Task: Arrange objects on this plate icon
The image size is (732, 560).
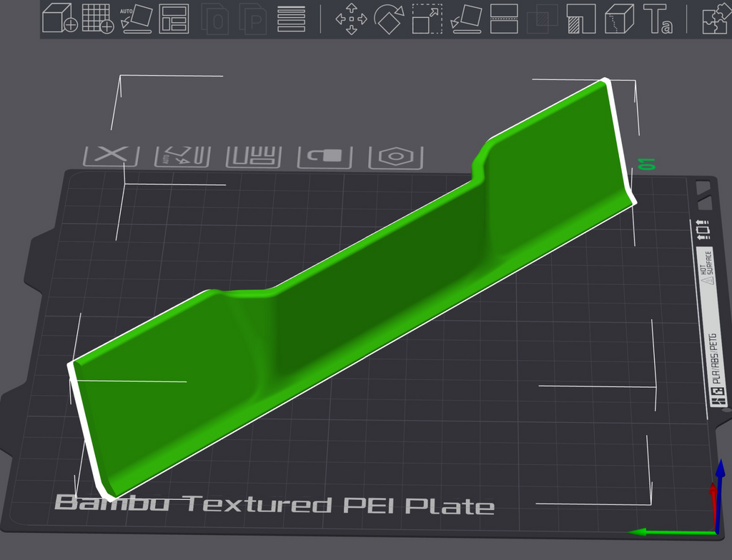Action: click(x=254, y=157)
